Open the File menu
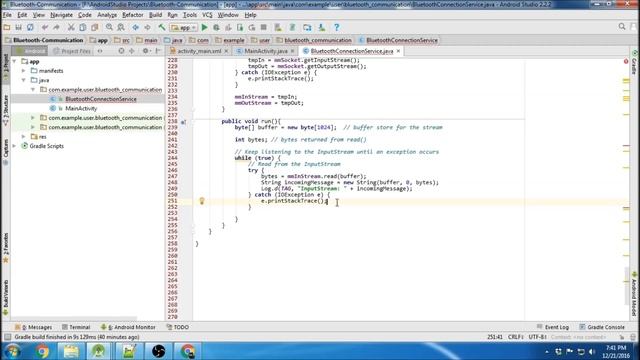640x360 pixels. pos(7,15)
